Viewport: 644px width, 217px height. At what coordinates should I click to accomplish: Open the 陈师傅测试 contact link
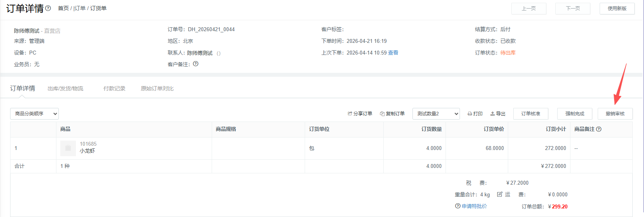coord(200,53)
